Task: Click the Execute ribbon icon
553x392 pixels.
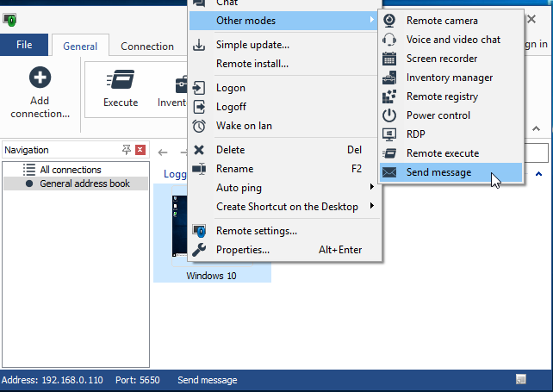Action: pos(121,81)
